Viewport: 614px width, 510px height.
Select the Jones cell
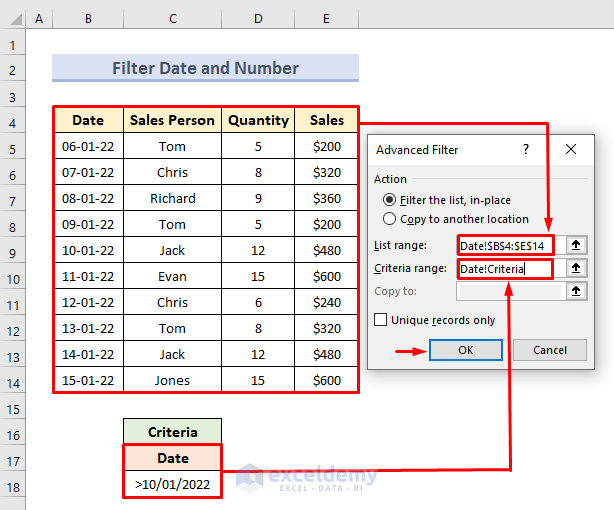coord(172,380)
